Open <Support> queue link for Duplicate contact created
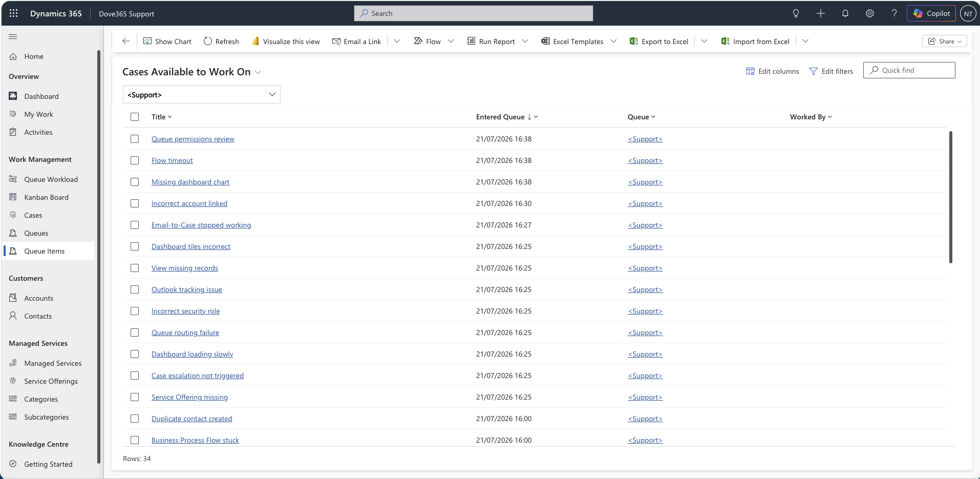The width and height of the screenshot is (980, 479). tap(645, 419)
